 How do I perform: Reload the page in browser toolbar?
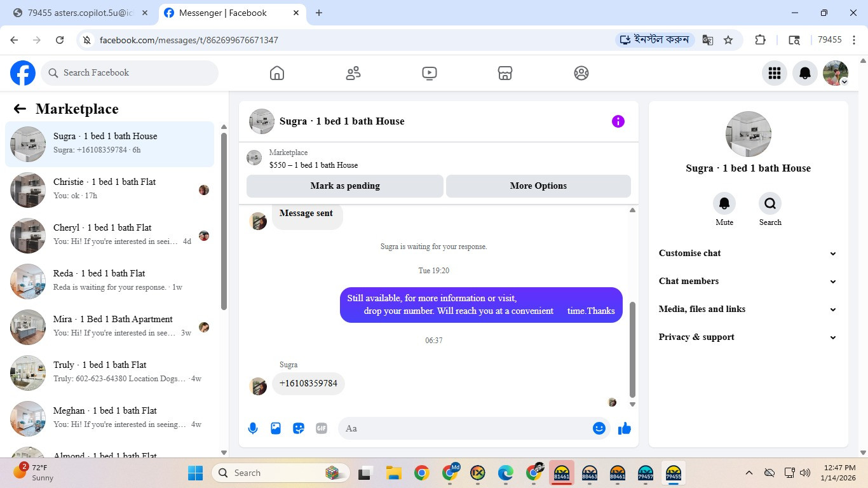coord(60,40)
